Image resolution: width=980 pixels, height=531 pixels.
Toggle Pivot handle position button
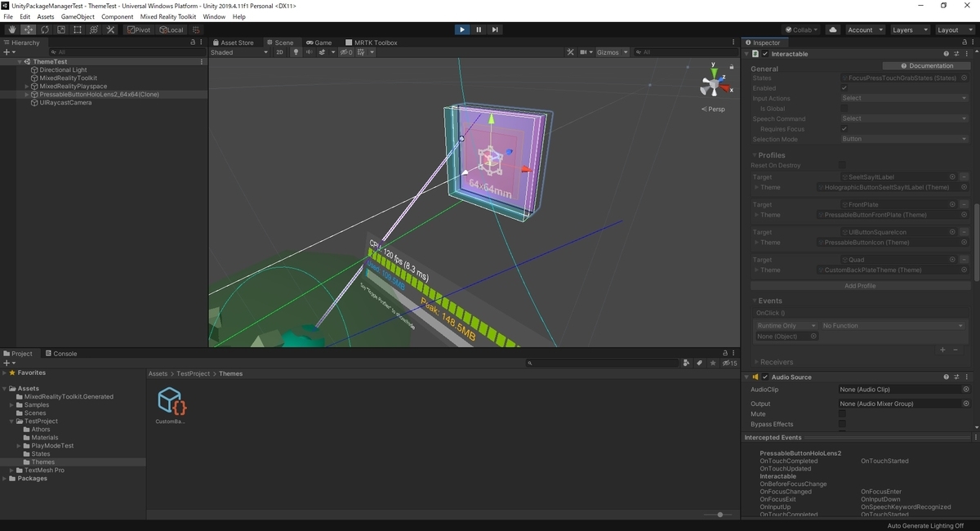[x=139, y=29]
